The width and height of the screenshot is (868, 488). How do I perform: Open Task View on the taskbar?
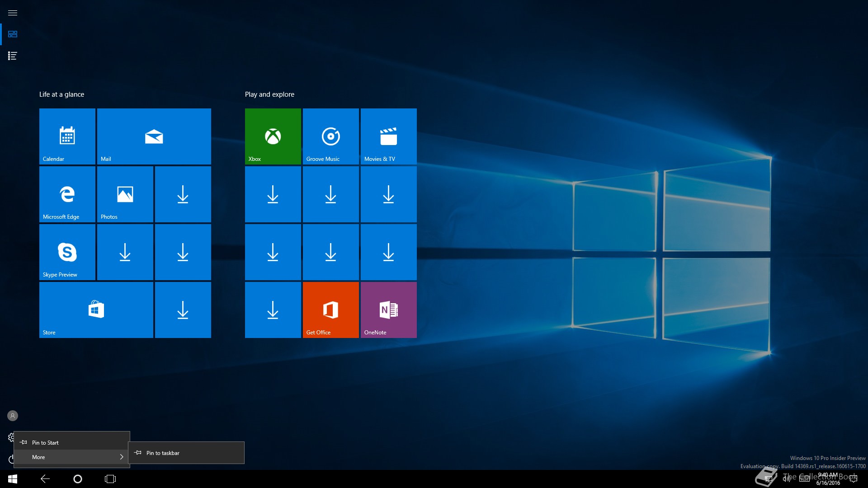pos(110,479)
